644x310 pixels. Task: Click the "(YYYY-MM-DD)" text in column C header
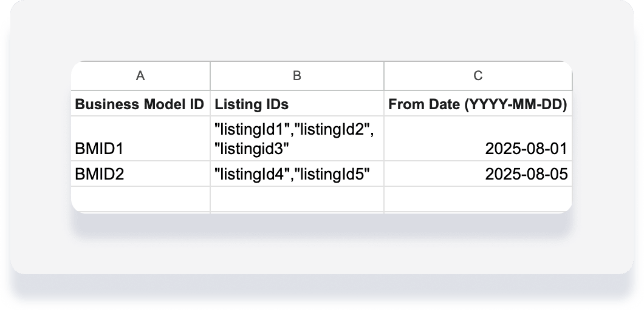click(516, 104)
